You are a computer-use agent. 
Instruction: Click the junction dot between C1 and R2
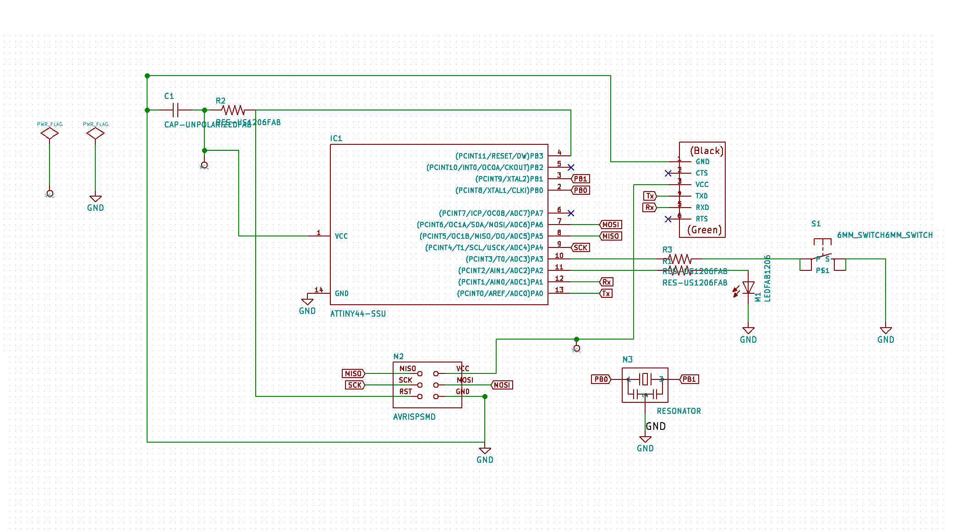pos(204,110)
